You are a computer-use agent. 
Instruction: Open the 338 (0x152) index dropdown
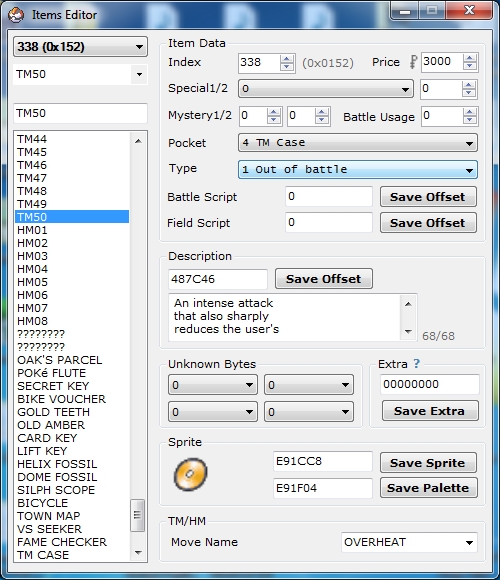point(80,47)
